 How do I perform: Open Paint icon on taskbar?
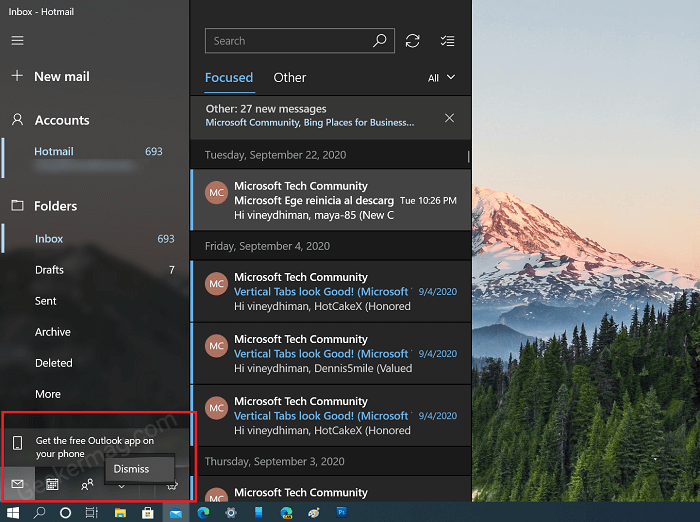click(314, 513)
